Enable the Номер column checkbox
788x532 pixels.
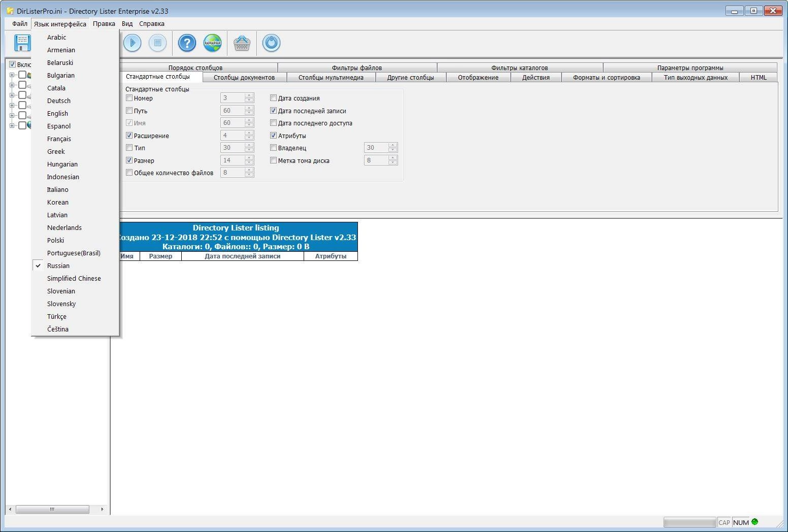(x=129, y=98)
